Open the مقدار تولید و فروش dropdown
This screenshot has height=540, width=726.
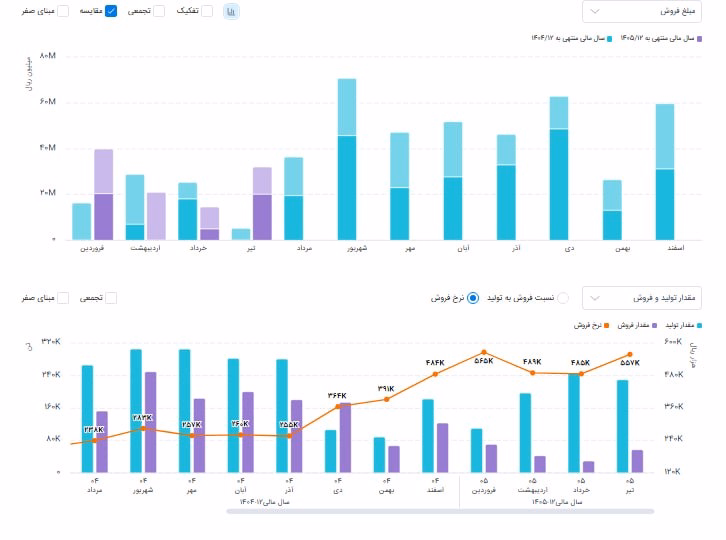pos(642,298)
